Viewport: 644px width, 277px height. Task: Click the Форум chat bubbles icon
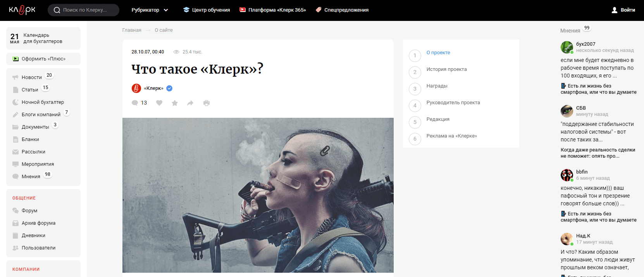click(x=15, y=210)
